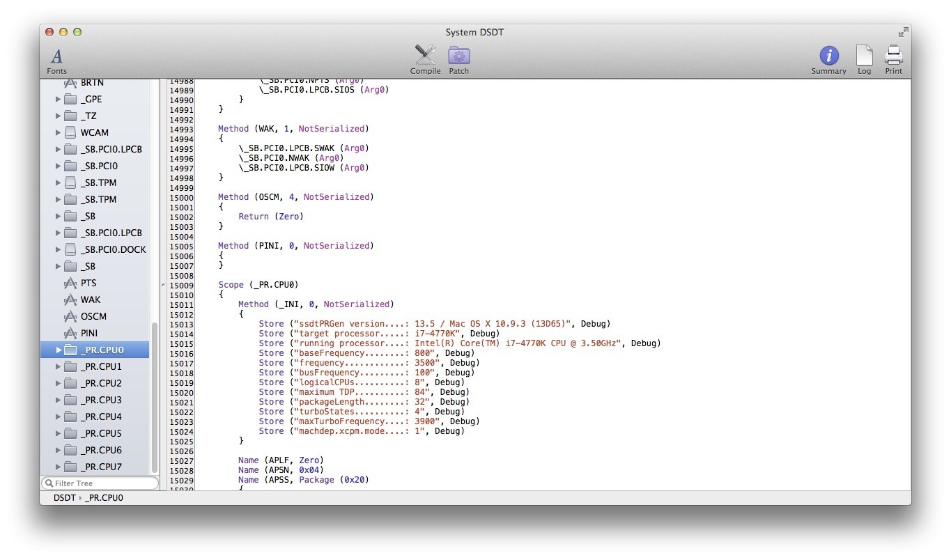Image resolution: width=951 pixels, height=560 pixels.
Task: Expand the _PR.CPU3 node
Action: [58, 400]
